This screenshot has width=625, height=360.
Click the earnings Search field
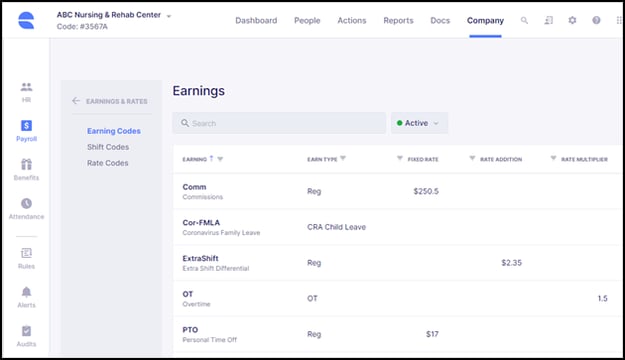(279, 123)
